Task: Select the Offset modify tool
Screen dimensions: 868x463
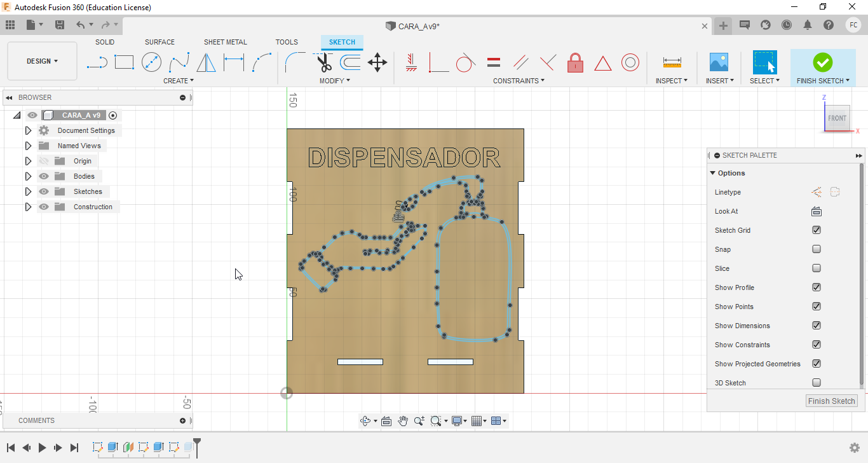Action: click(351, 62)
